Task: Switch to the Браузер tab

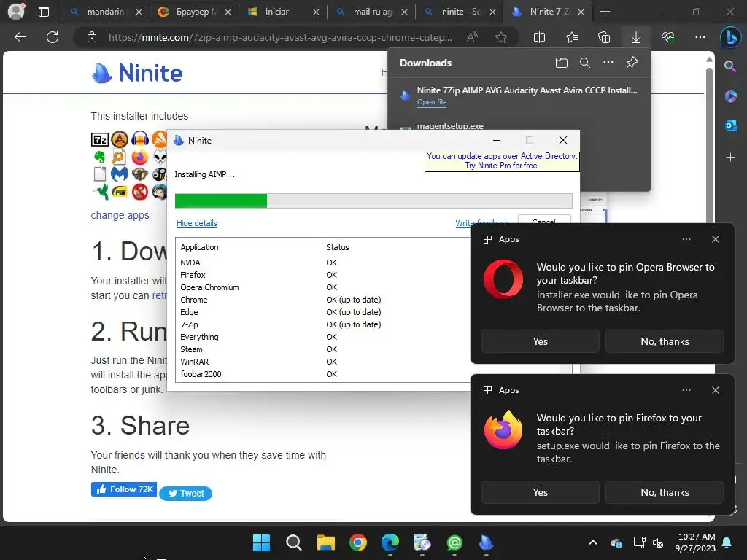Action: click(x=193, y=12)
